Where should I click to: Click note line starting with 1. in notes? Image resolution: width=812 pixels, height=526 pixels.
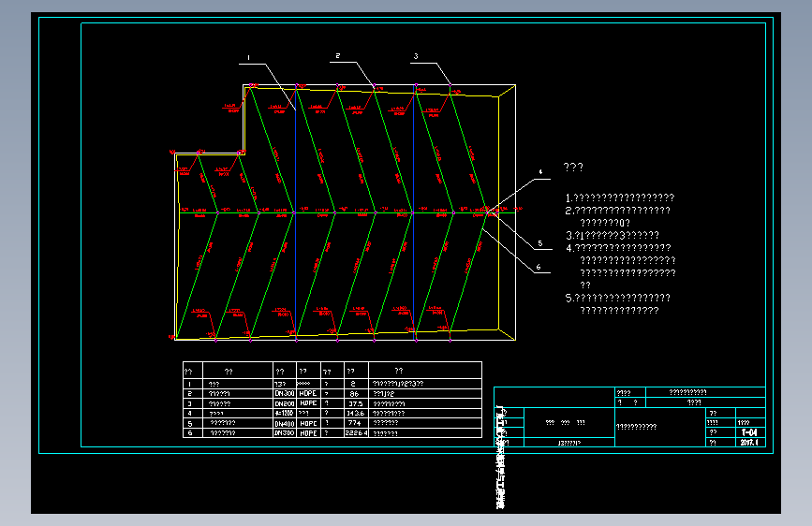[620, 197]
